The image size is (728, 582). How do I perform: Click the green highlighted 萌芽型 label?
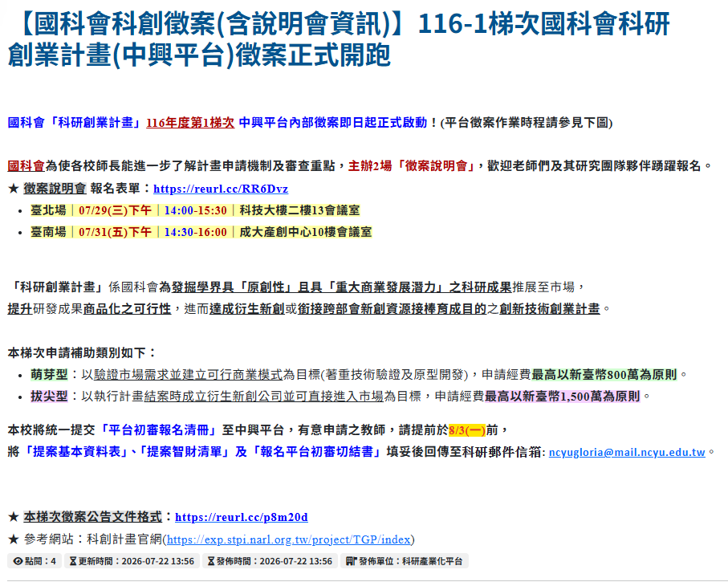click(49, 374)
